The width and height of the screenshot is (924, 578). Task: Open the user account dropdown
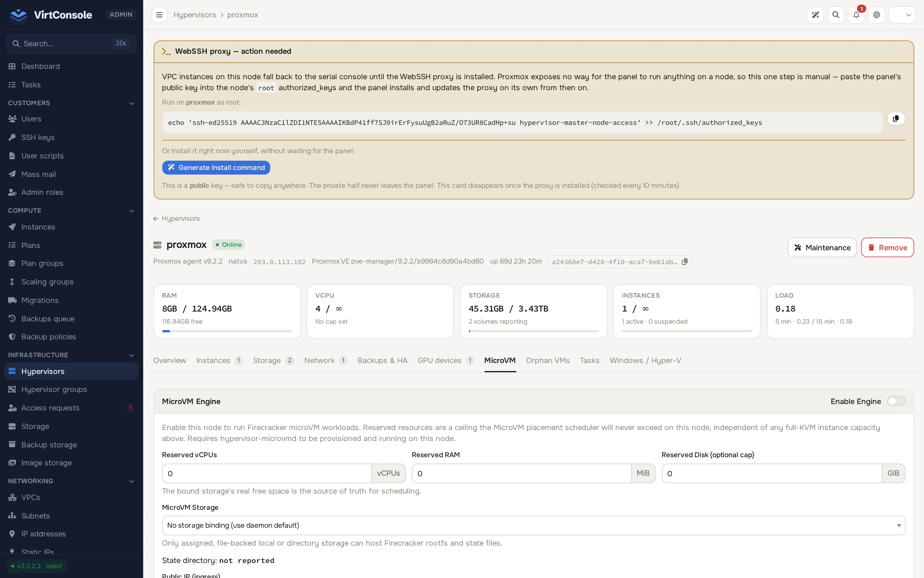[x=901, y=15]
